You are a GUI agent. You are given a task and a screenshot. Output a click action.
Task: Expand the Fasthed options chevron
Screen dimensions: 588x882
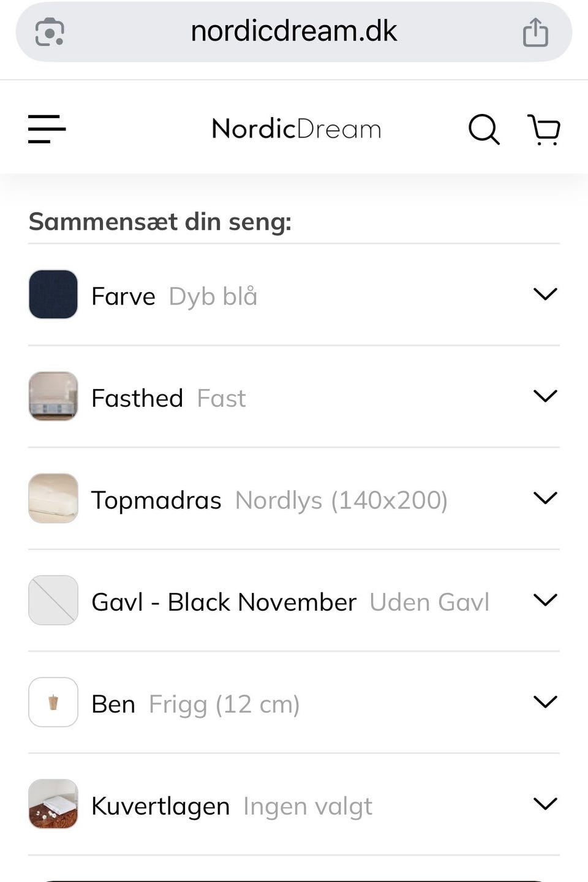(x=545, y=396)
